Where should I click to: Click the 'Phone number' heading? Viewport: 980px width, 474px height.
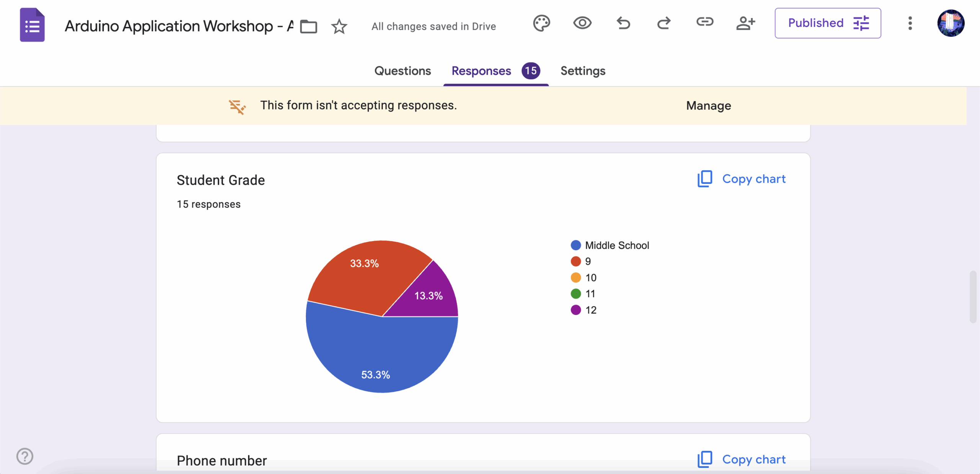[x=222, y=461]
